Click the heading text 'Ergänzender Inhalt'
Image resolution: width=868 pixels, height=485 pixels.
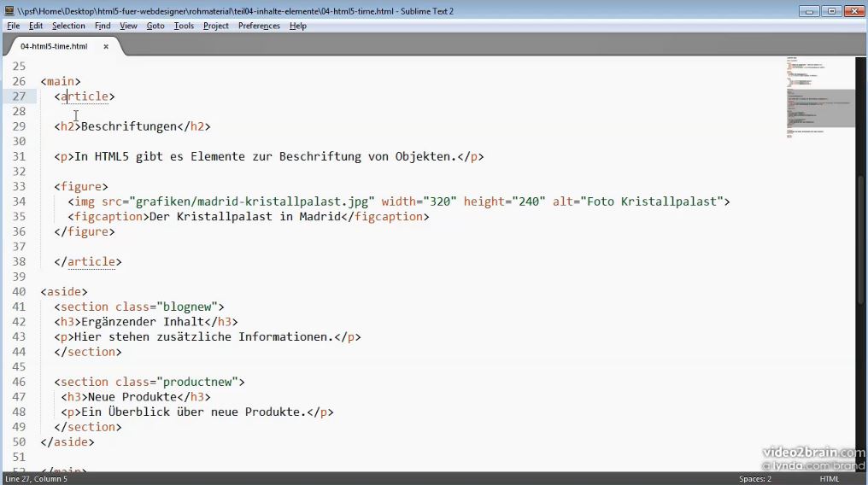[x=143, y=322]
